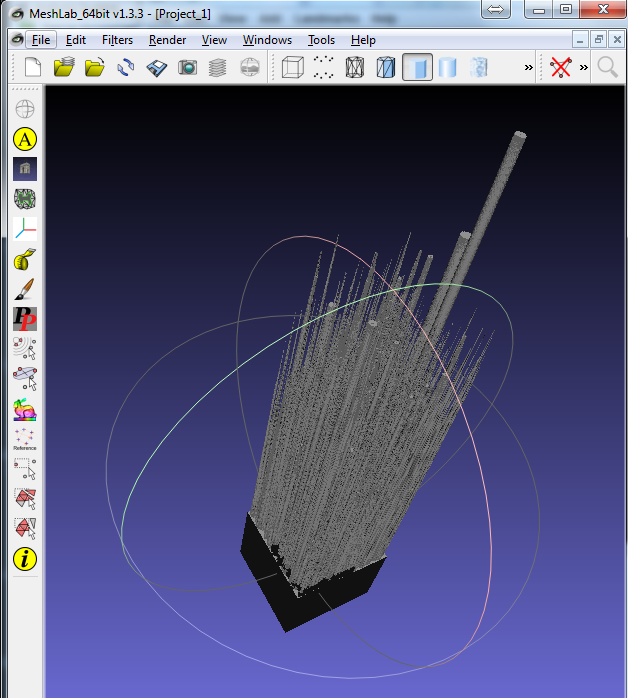628x698 pixels.
Task: Open the Import Mesh folder icon
Action: [x=95, y=67]
